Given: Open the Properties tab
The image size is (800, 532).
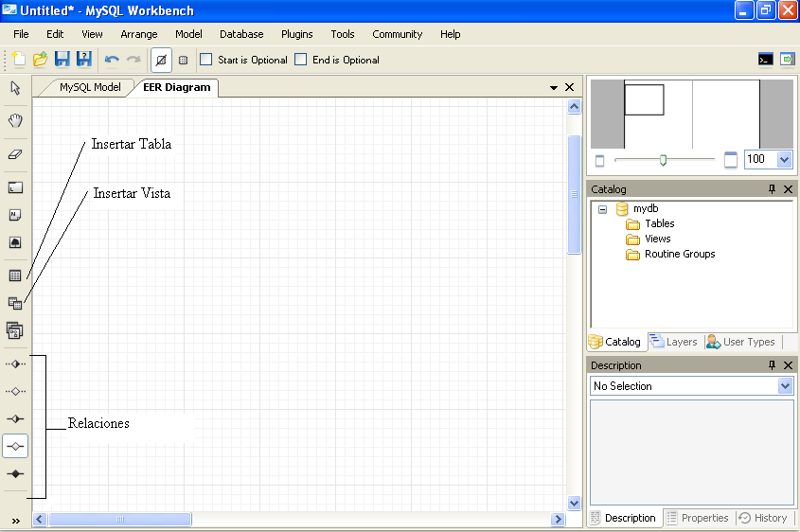Looking at the screenshot, I should tap(698, 518).
